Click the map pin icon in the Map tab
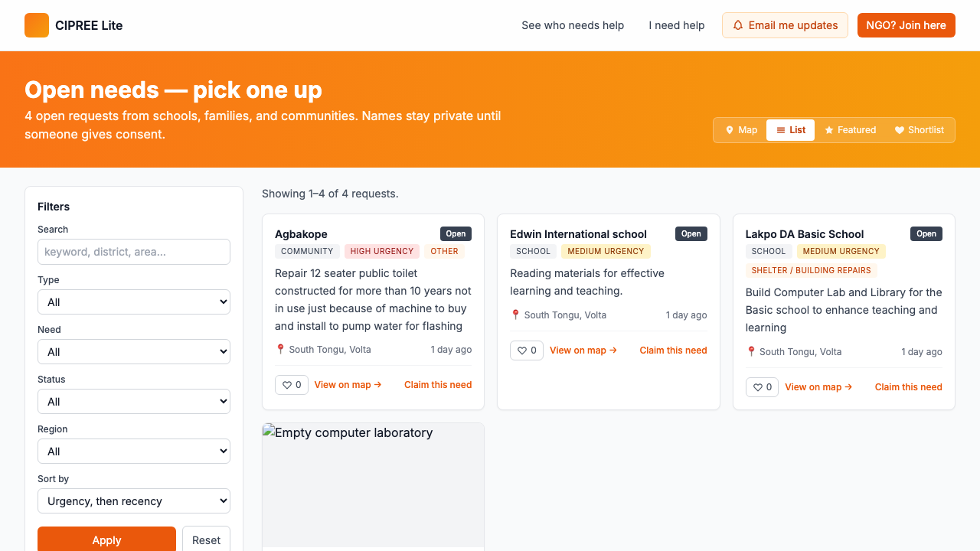Screen dimensions: 980x551 tap(730, 130)
